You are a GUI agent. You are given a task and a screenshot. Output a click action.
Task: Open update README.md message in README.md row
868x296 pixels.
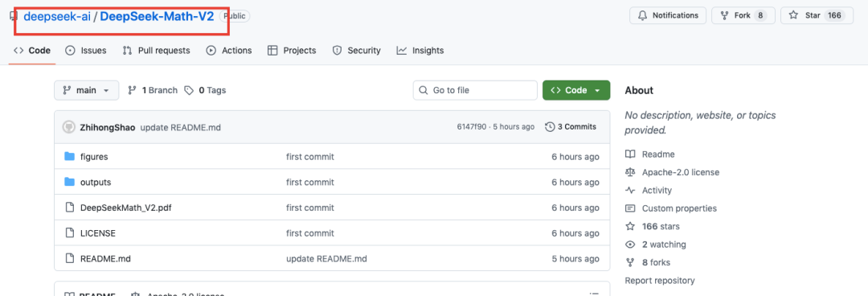[x=326, y=259]
